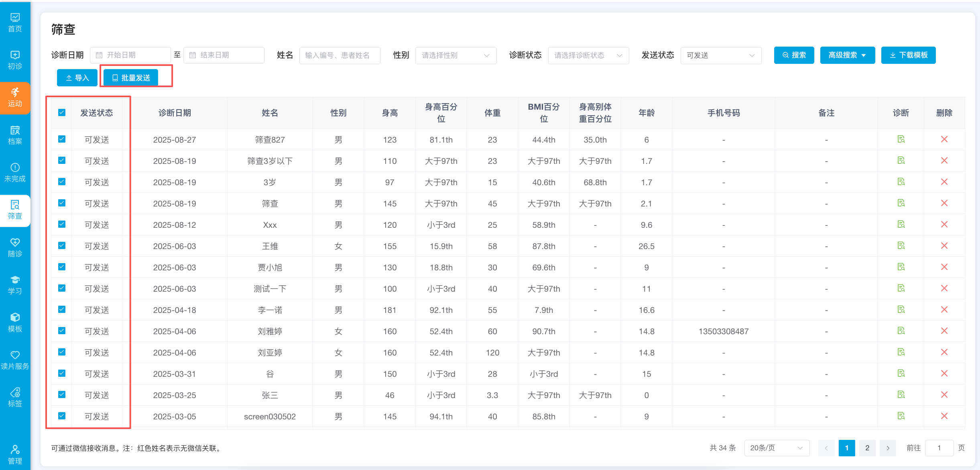The image size is (980, 470).
Task: Click the 下载模板 button
Action: click(x=908, y=55)
